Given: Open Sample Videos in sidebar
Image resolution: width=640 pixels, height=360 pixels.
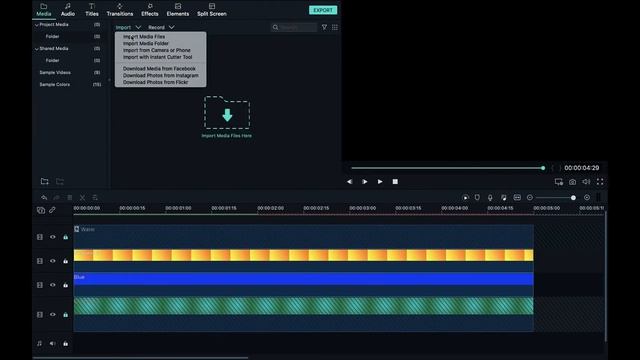Looking at the screenshot, I should coord(55,72).
